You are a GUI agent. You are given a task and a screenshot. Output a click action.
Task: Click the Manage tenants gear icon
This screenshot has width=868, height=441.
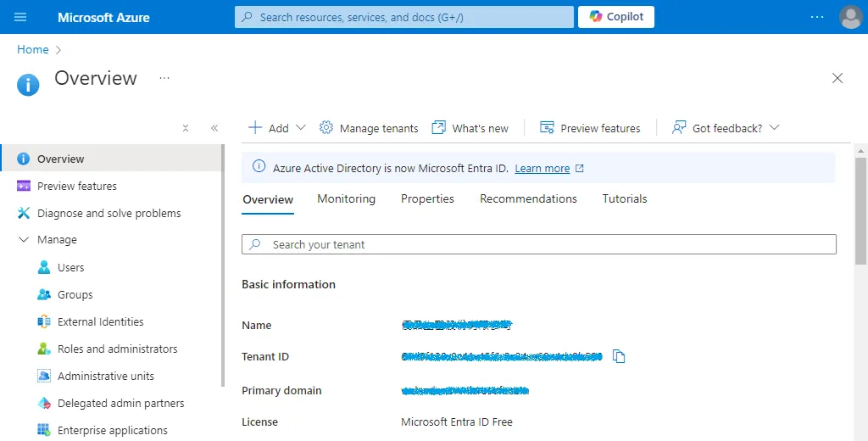pos(326,127)
